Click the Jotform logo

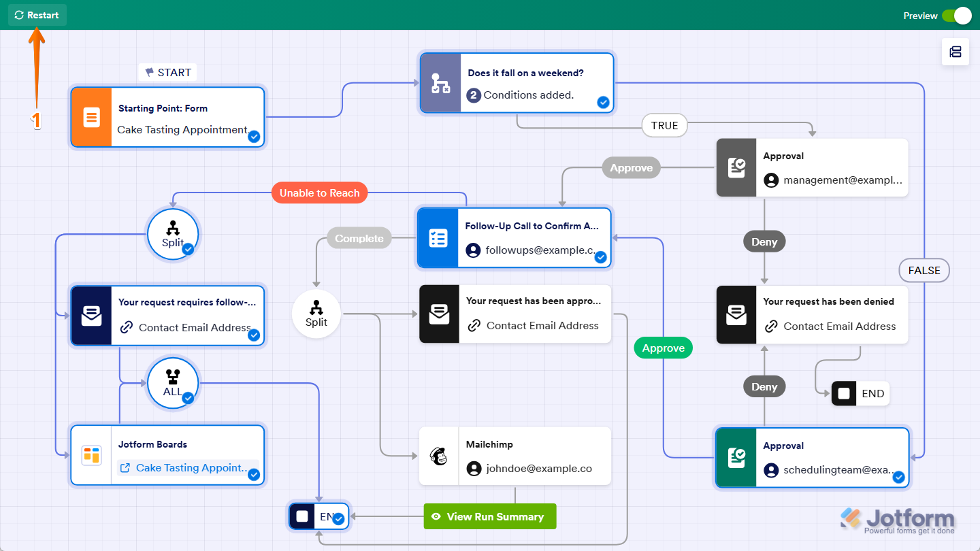click(897, 518)
